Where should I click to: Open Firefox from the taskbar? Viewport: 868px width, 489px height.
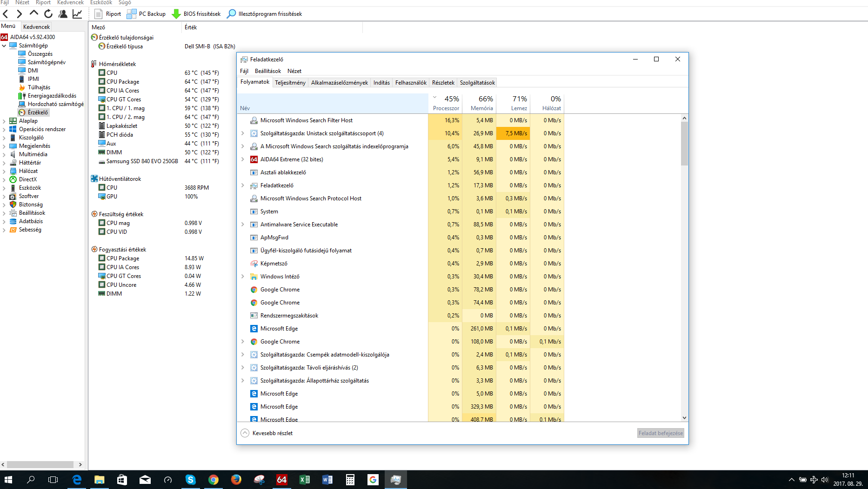[236, 480]
